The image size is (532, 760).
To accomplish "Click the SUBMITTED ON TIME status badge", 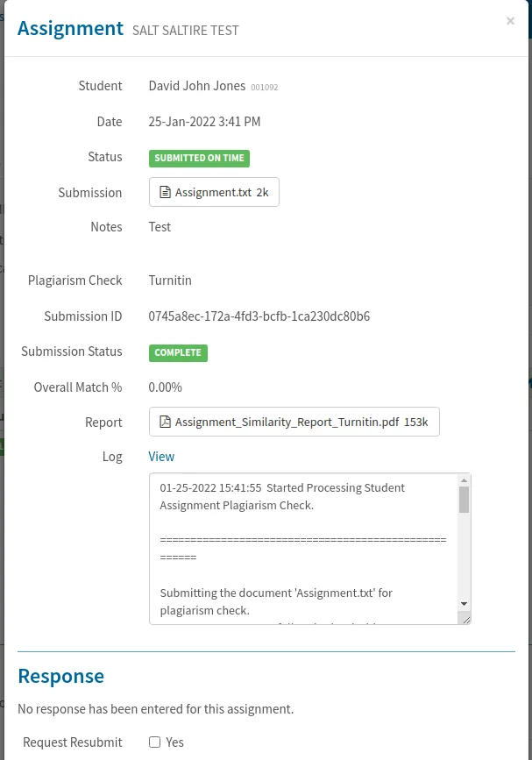I will click(x=199, y=158).
